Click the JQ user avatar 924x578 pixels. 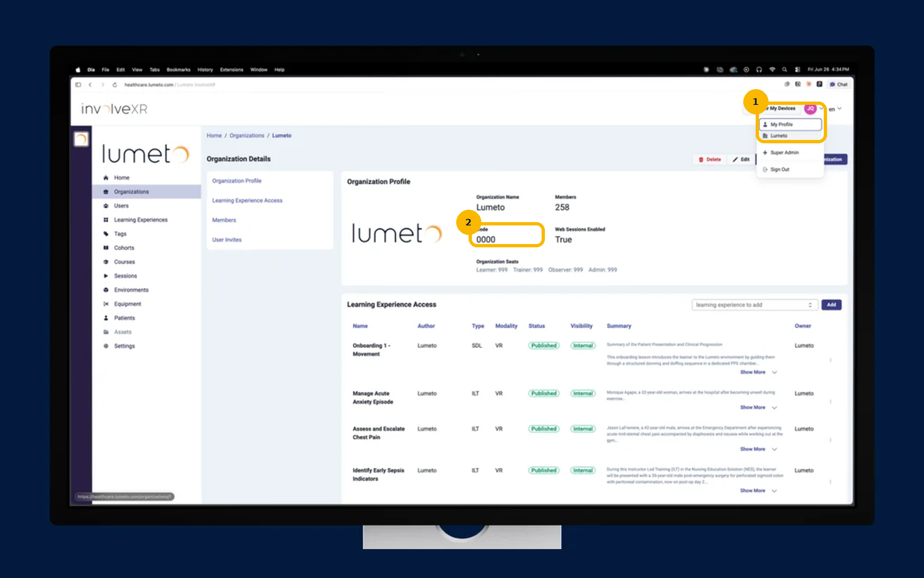(810, 109)
